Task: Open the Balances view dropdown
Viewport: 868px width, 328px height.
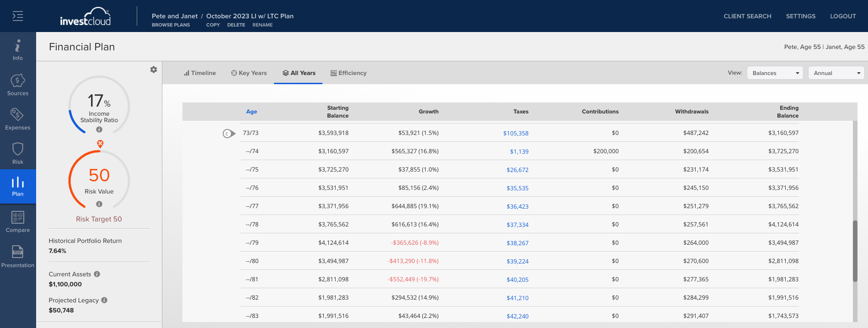Action: point(775,73)
